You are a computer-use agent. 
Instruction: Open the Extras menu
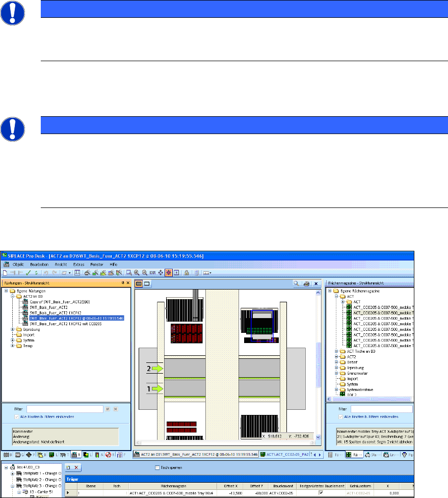78,264
